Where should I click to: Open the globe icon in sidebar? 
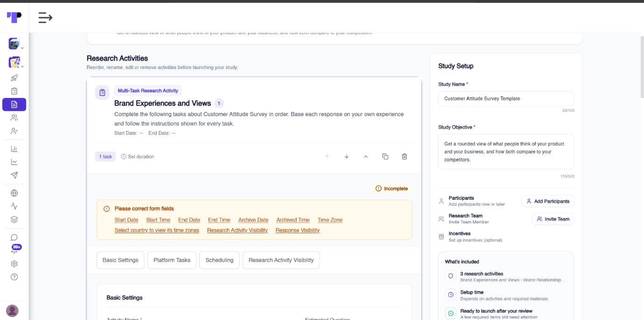coord(14,193)
